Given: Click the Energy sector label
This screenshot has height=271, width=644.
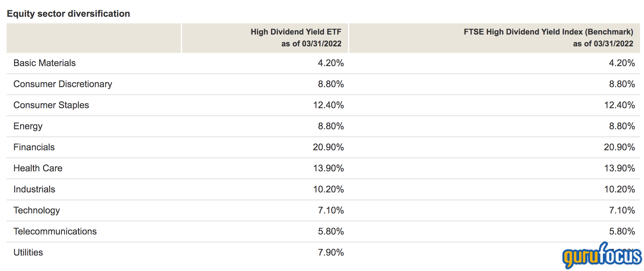Looking at the screenshot, I should tap(28, 127).
